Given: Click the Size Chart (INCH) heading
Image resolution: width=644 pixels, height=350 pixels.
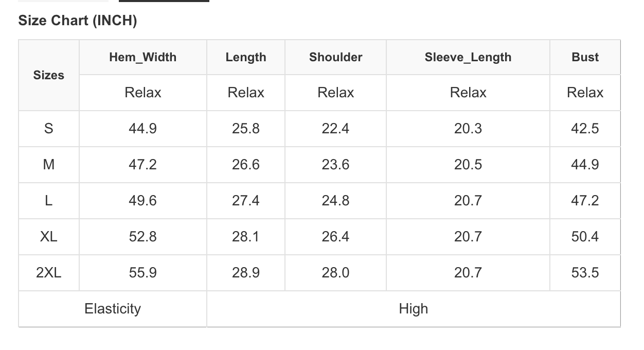Looking at the screenshot, I should click(78, 21).
